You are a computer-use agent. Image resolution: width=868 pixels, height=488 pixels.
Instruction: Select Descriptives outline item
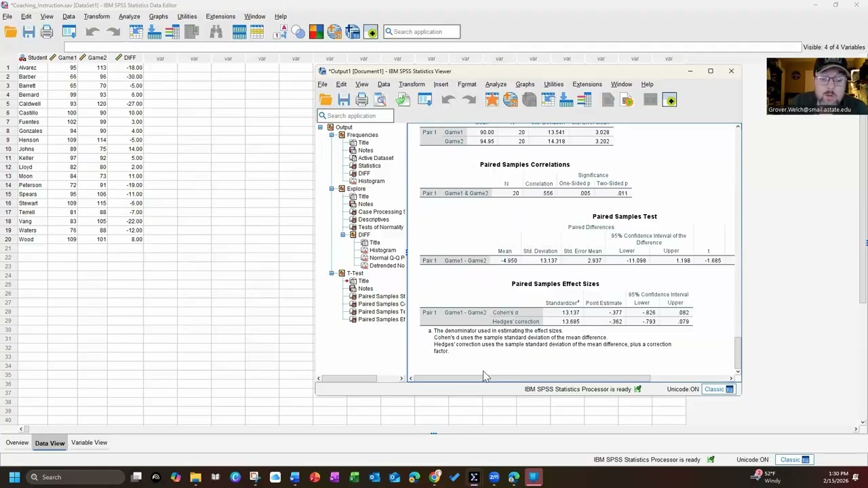pyautogui.click(x=373, y=220)
